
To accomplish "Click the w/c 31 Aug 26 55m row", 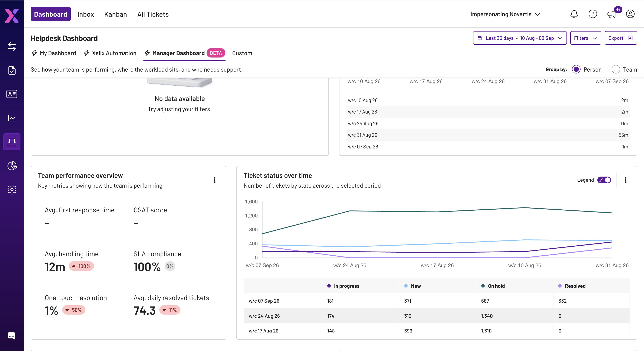I will pyautogui.click(x=488, y=135).
